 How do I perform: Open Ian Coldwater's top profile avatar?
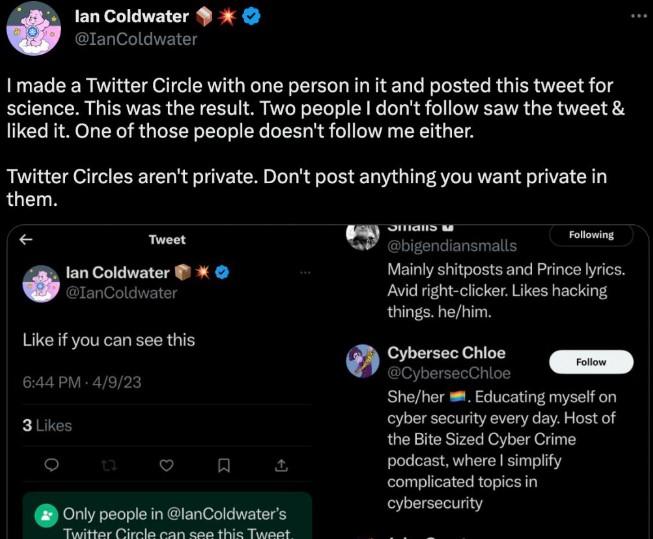pyautogui.click(x=34, y=28)
